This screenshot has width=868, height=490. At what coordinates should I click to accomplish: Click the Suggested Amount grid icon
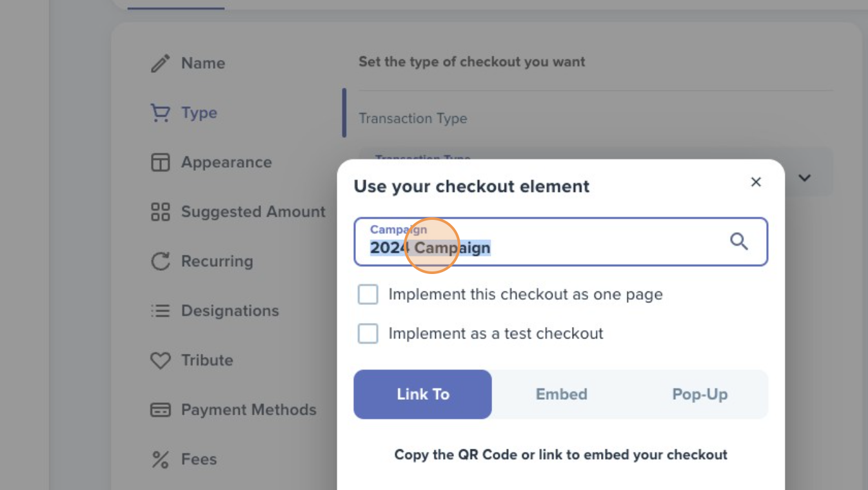(x=160, y=211)
